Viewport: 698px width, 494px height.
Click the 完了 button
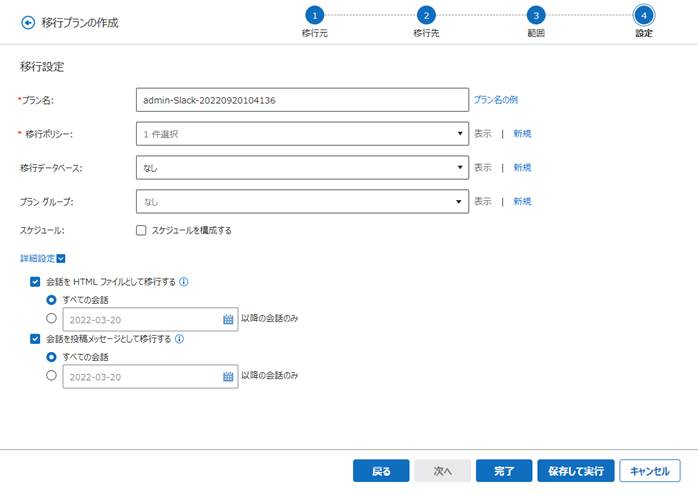click(x=504, y=471)
